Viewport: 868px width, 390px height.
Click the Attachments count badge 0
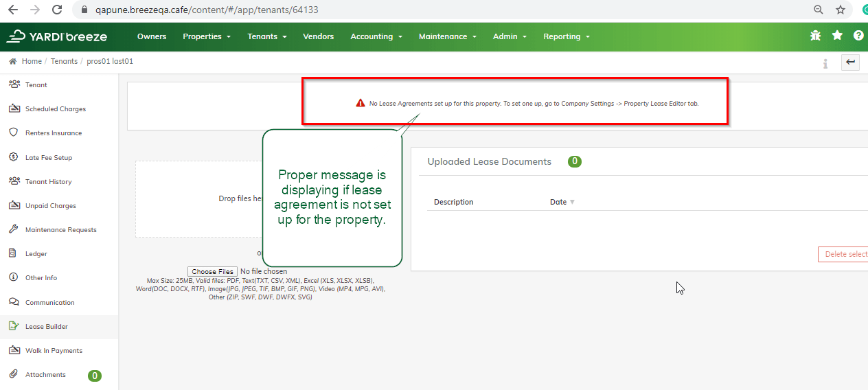95,376
